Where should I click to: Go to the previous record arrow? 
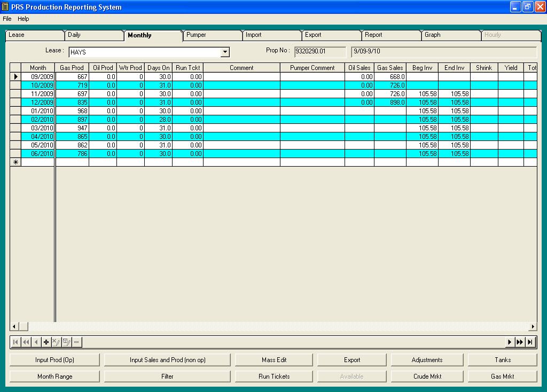pyautogui.click(x=35, y=342)
